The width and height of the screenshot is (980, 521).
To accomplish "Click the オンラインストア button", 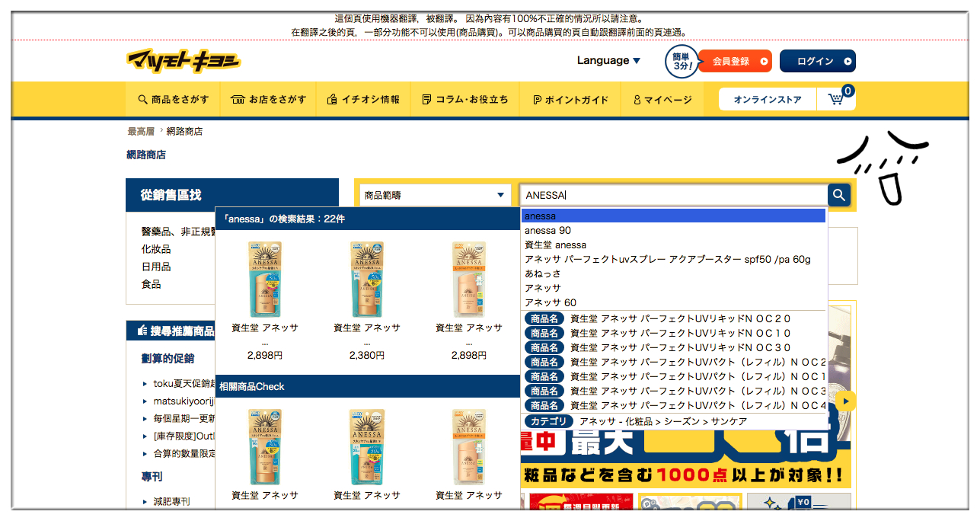I will [x=767, y=100].
